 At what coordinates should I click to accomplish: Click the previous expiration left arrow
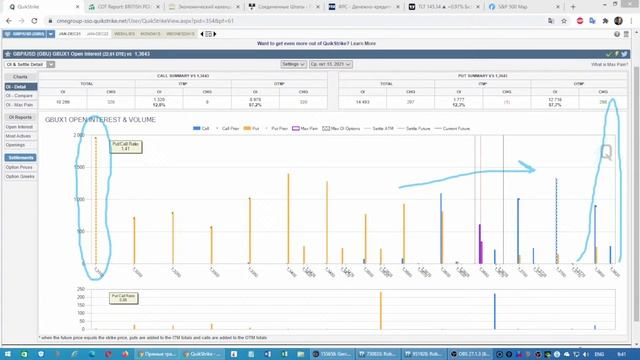[202, 34]
